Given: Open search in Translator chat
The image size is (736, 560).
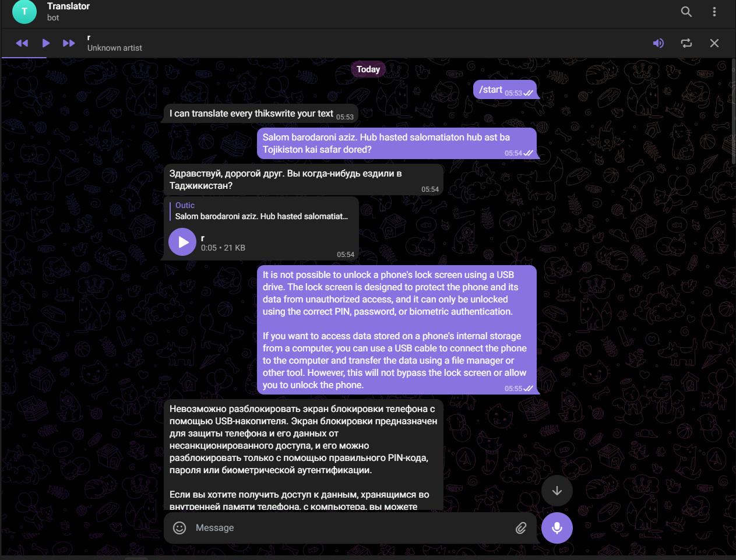Looking at the screenshot, I should [x=686, y=12].
